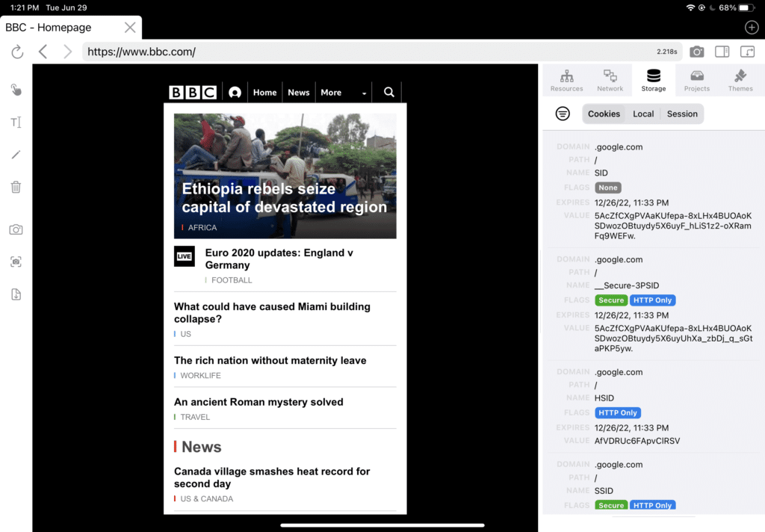
Task: Click the AFRICA category label
Action: click(x=202, y=227)
